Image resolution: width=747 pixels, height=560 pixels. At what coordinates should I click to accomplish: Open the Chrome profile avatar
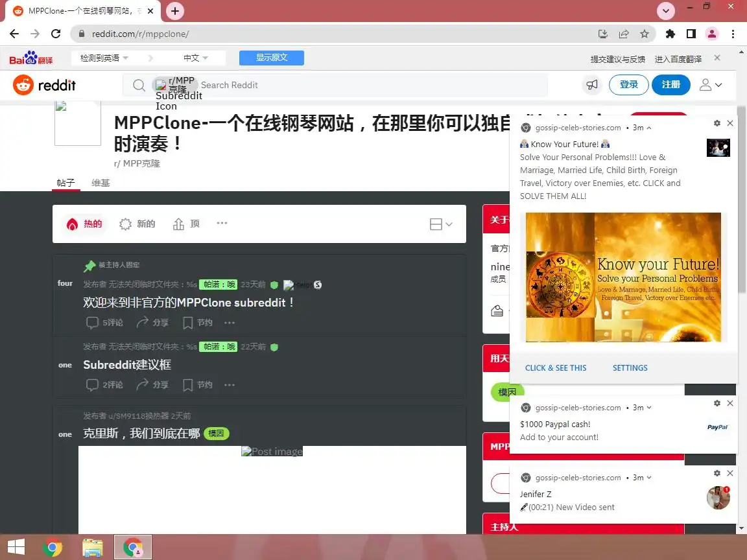712,34
